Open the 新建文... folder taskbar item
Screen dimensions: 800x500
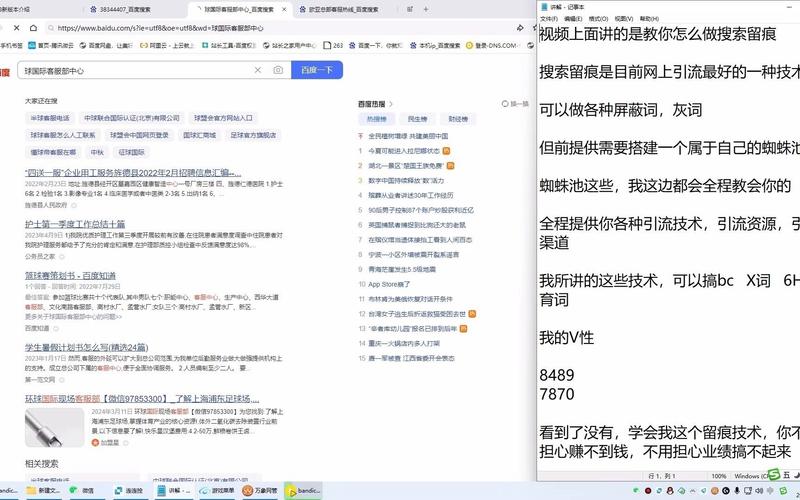43,490
